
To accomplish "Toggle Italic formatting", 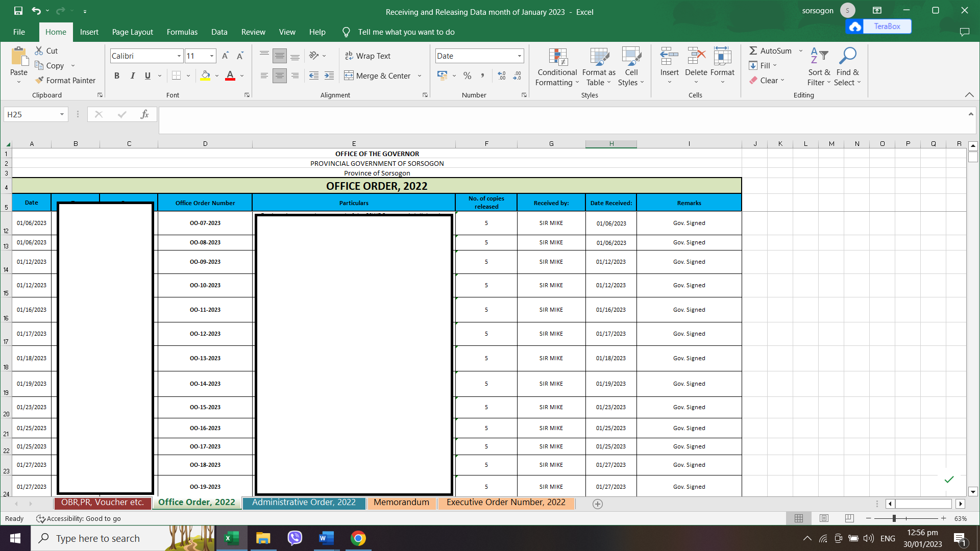I will (x=133, y=76).
